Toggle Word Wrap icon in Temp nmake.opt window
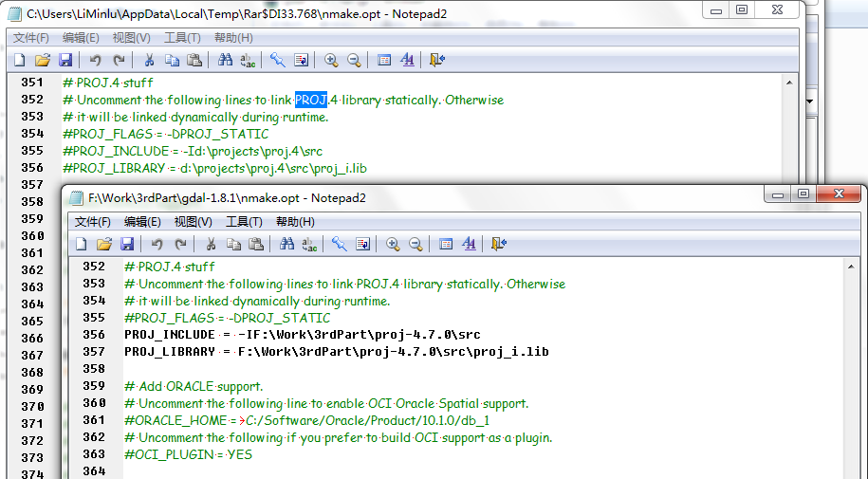This screenshot has height=479, width=868. 301,60
